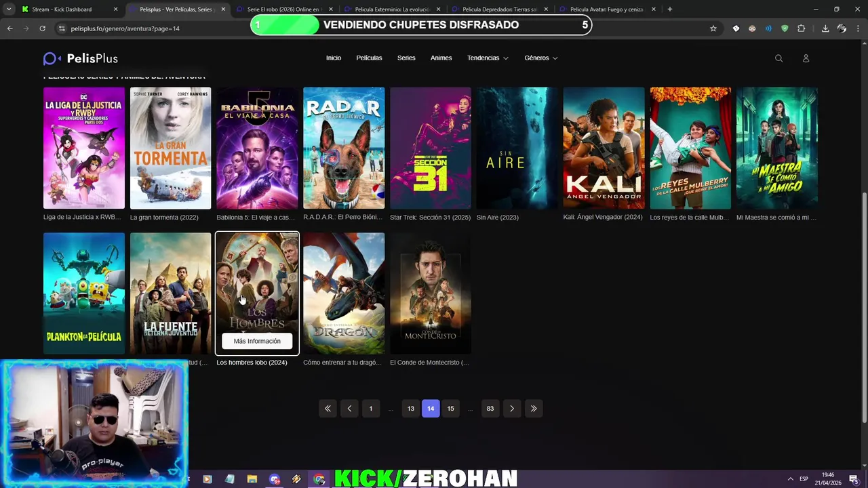
Task: Open Mi Maestra se comió a mi amigo poster
Action: pos(777,148)
